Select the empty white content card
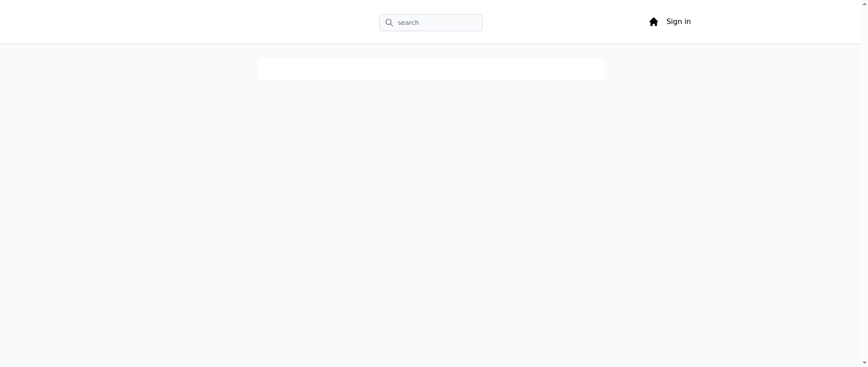The width and height of the screenshot is (868, 367). click(430, 69)
